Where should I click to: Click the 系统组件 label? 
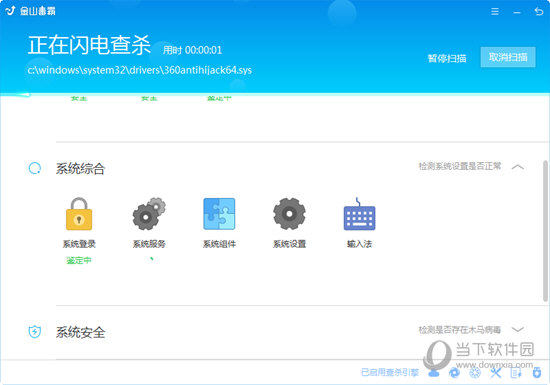pyautogui.click(x=219, y=244)
